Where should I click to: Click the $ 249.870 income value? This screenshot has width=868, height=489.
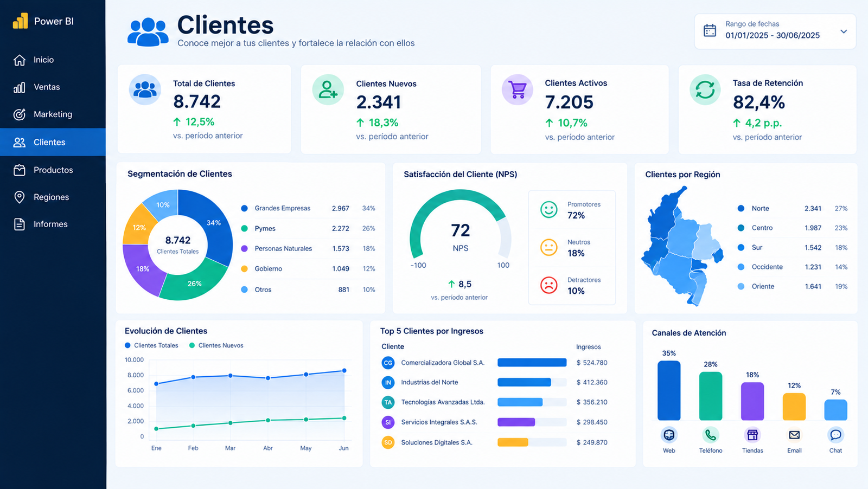(592, 442)
